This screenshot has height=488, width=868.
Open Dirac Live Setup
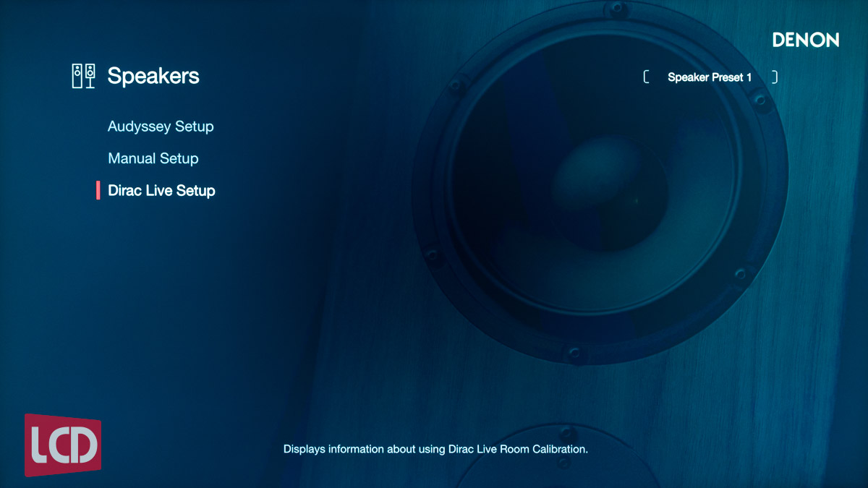(x=161, y=191)
